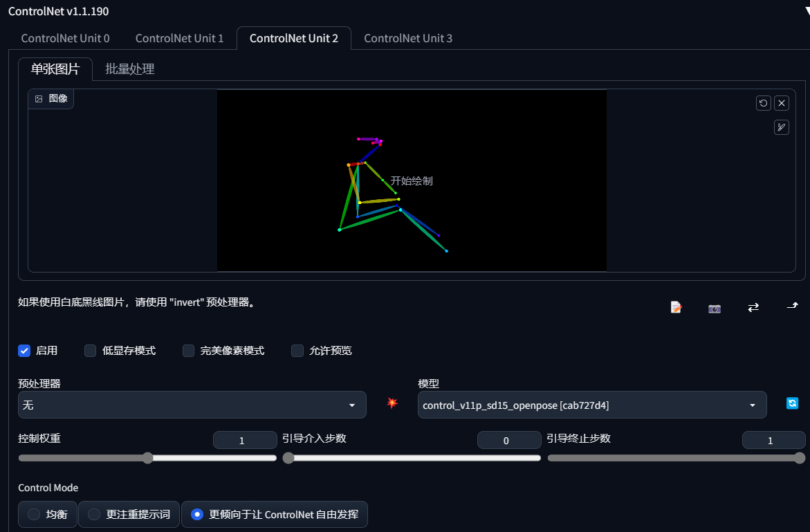Tick the 允许预览 checkbox
Screen dimensions: 810x532
297,351
